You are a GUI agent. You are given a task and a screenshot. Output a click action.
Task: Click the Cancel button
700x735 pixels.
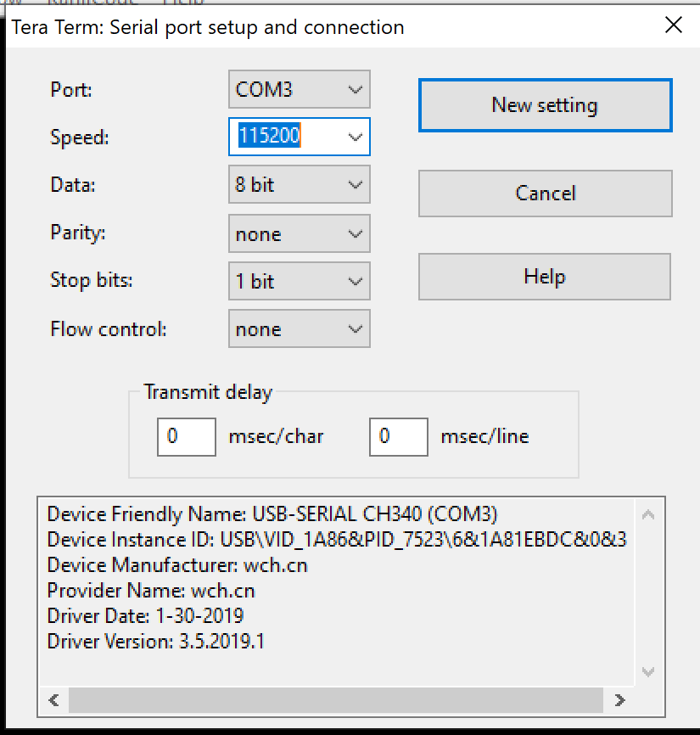point(546,194)
